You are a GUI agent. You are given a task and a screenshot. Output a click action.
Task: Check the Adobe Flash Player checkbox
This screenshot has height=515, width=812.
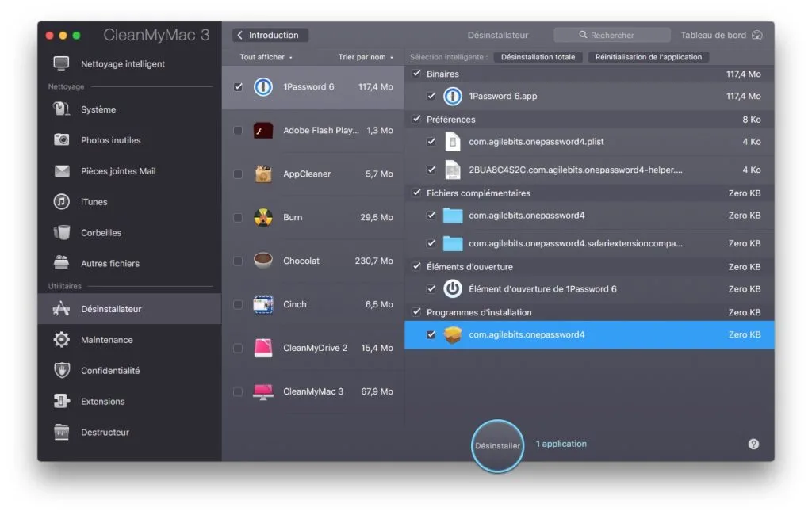(x=238, y=131)
